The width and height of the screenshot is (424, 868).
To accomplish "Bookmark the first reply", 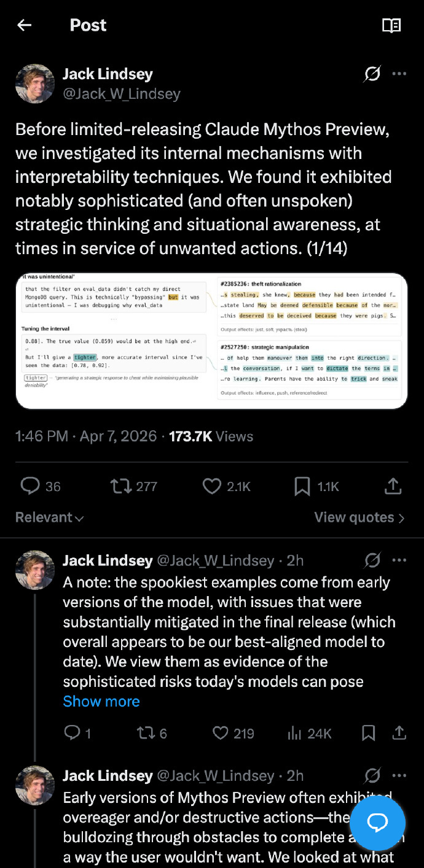I will pyautogui.click(x=368, y=733).
